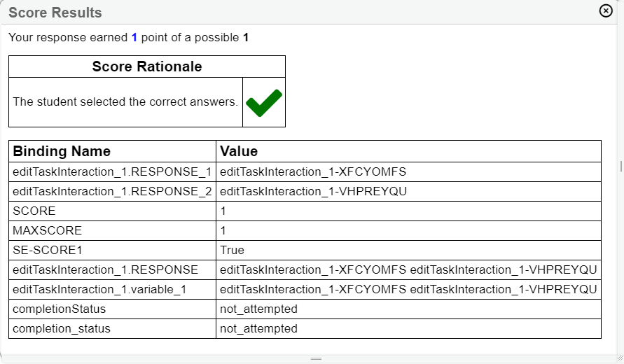
Task: Click the True value for SE-SCORE1
Action: coord(232,250)
